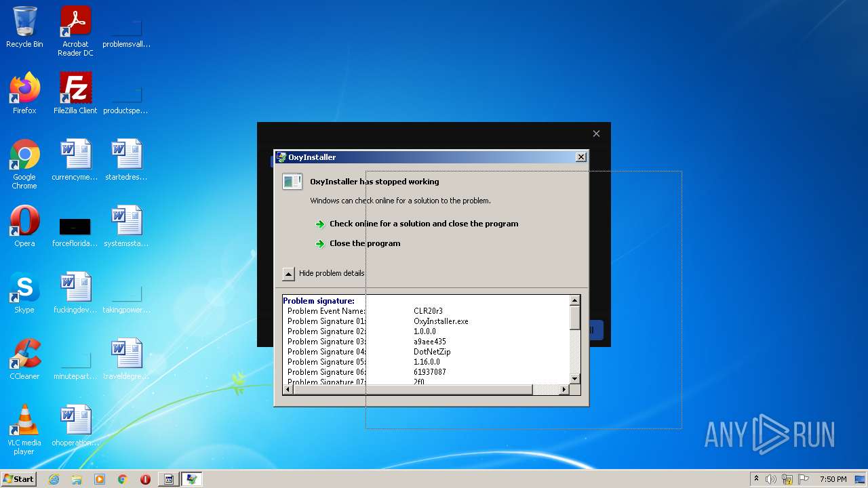Select the currencyme Word document
The width and height of the screenshot is (868, 488).
coord(75,160)
